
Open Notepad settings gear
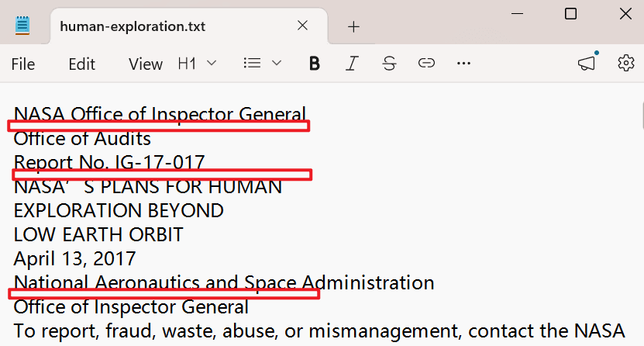click(x=626, y=64)
